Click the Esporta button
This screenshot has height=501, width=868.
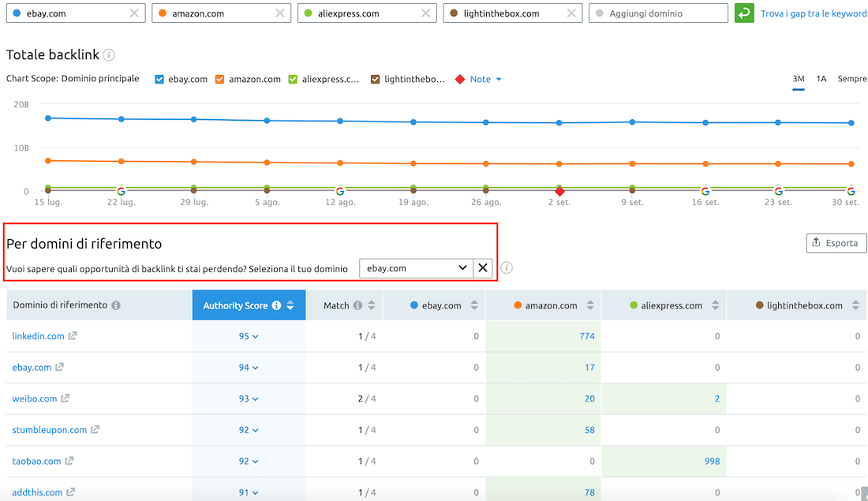pyautogui.click(x=836, y=242)
